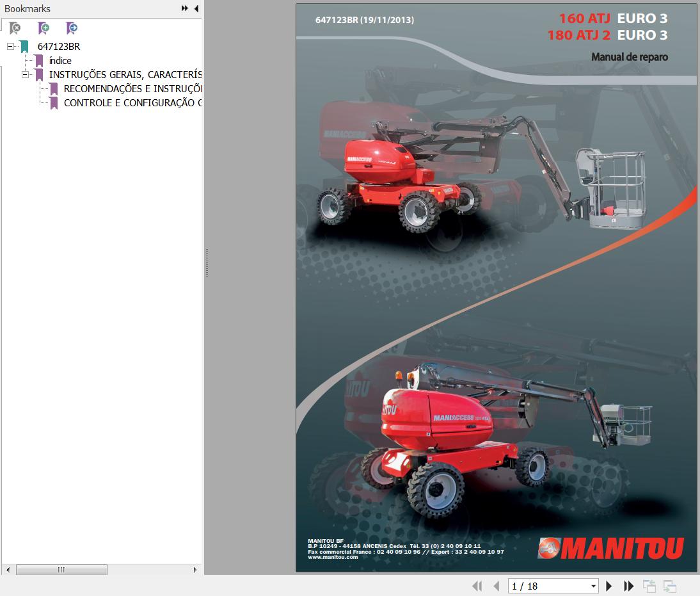700x596 pixels.
Task: Click the MANITOU BF address heading
Action: point(326,540)
